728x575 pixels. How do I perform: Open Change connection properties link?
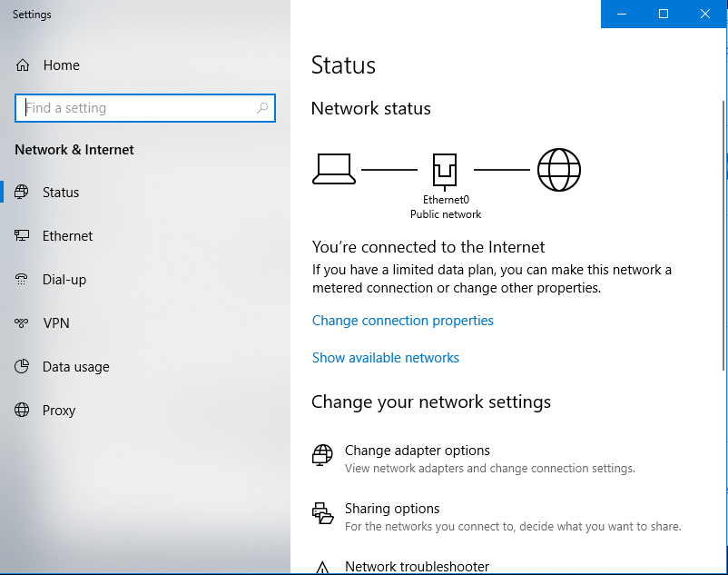coord(402,321)
